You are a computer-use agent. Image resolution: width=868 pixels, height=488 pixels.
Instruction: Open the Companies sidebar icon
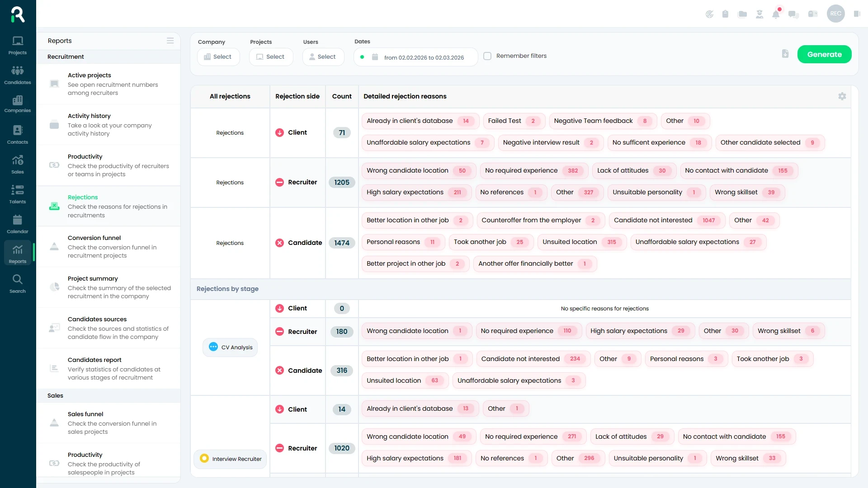point(18,104)
